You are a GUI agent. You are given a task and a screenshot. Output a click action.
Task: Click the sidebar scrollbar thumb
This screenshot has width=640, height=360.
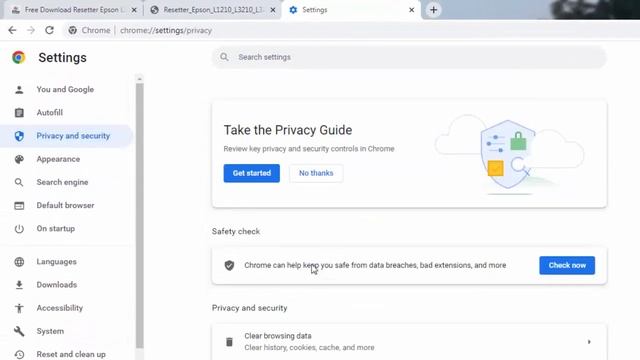tap(140, 216)
